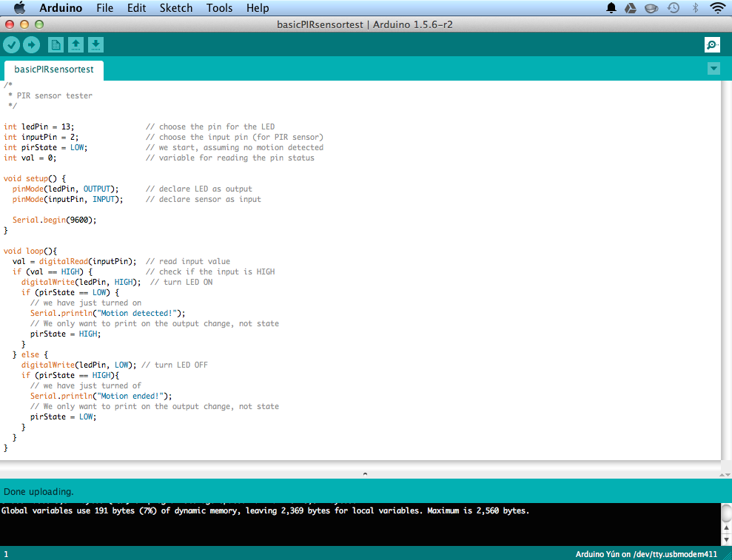Collapse the console with divider arrow
This screenshot has width=732, height=560.
pyautogui.click(x=365, y=473)
